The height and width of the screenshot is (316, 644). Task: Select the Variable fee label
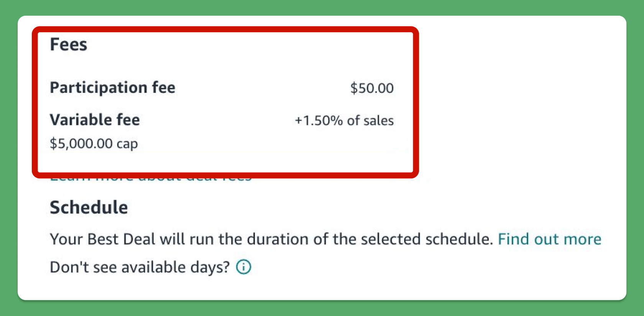coord(95,120)
